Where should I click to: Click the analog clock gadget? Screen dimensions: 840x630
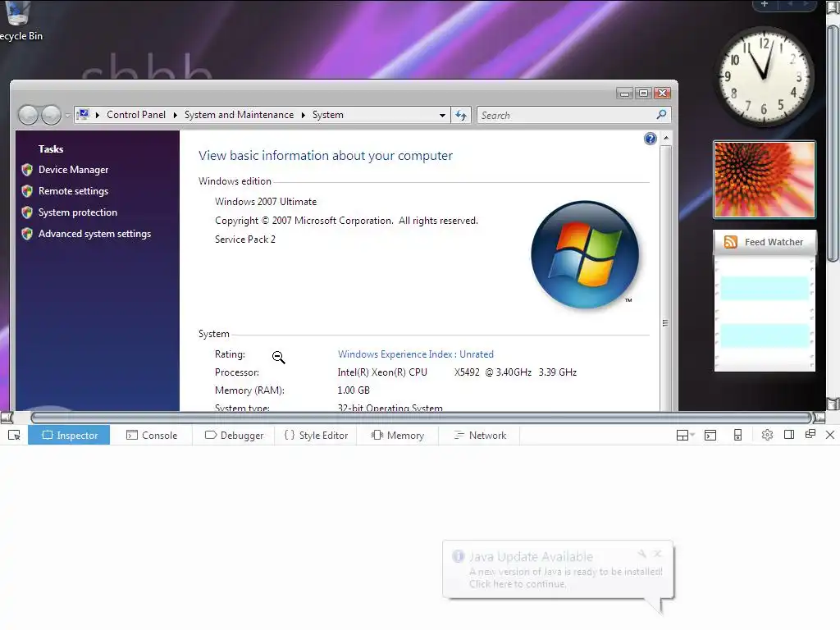(765, 77)
